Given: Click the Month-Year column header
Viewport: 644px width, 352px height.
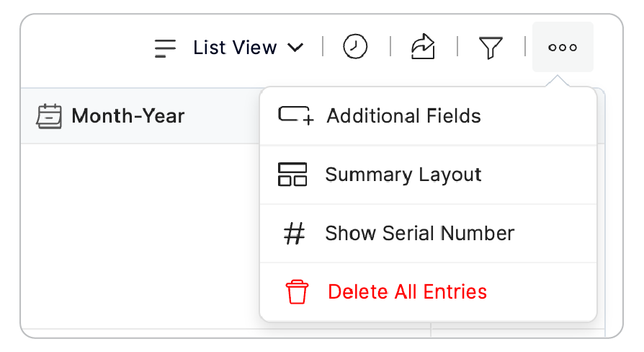Looking at the screenshot, I should (128, 116).
